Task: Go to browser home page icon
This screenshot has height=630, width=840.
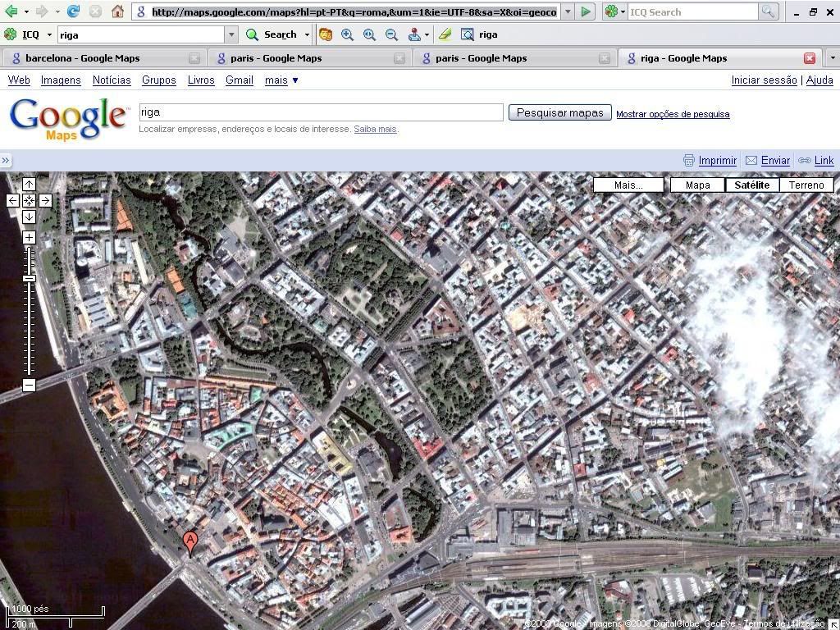Action: (x=117, y=11)
